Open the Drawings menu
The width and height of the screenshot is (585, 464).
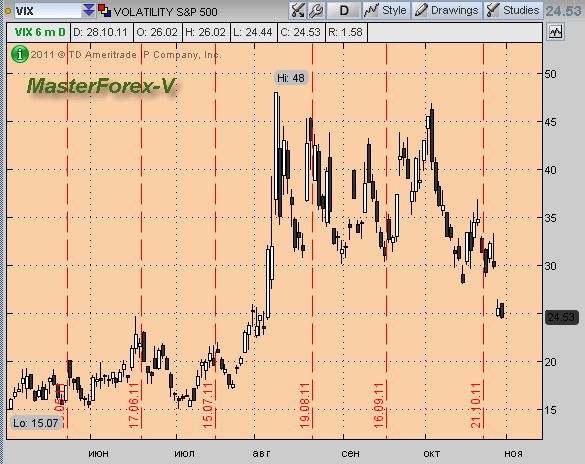(x=447, y=10)
